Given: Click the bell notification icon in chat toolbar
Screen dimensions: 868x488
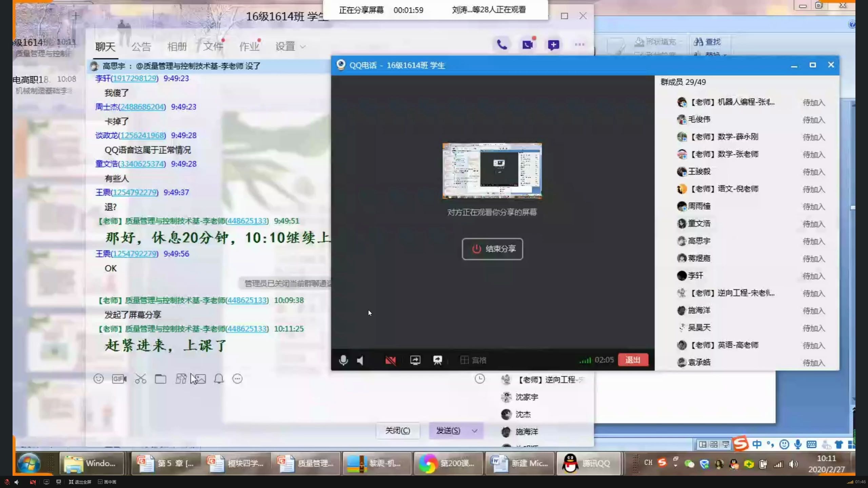Looking at the screenshot, I should [x=219, y=379].
